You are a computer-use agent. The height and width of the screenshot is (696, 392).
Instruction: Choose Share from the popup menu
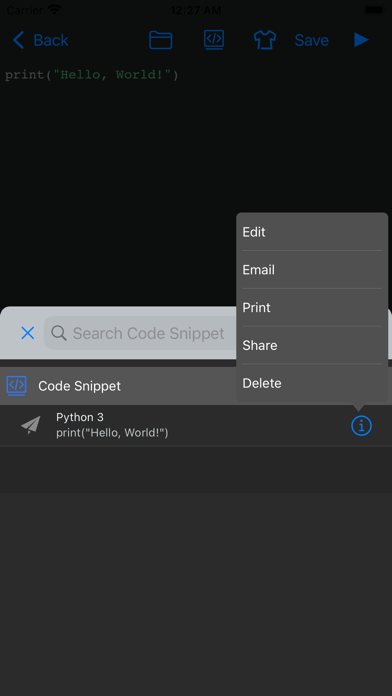coord(312,345)
